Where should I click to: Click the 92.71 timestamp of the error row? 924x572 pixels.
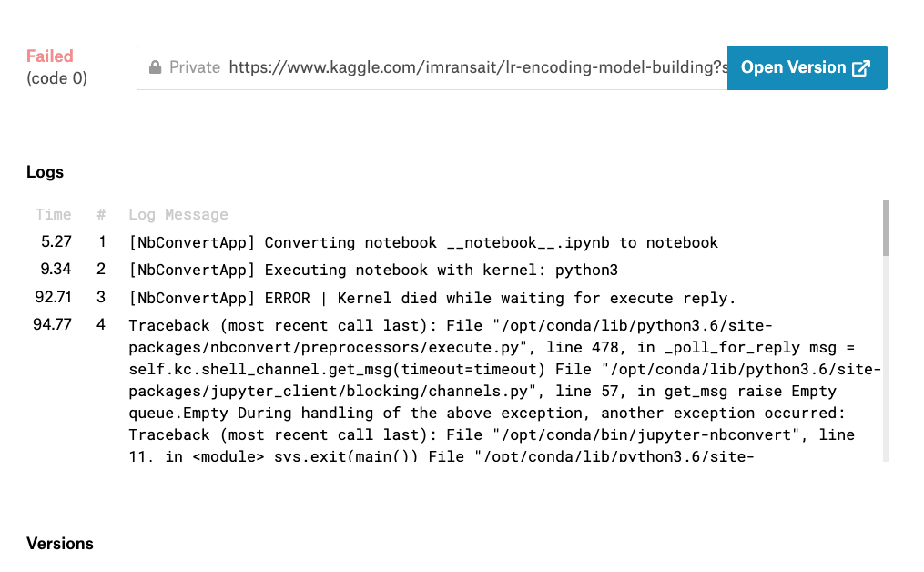point(53,298)
